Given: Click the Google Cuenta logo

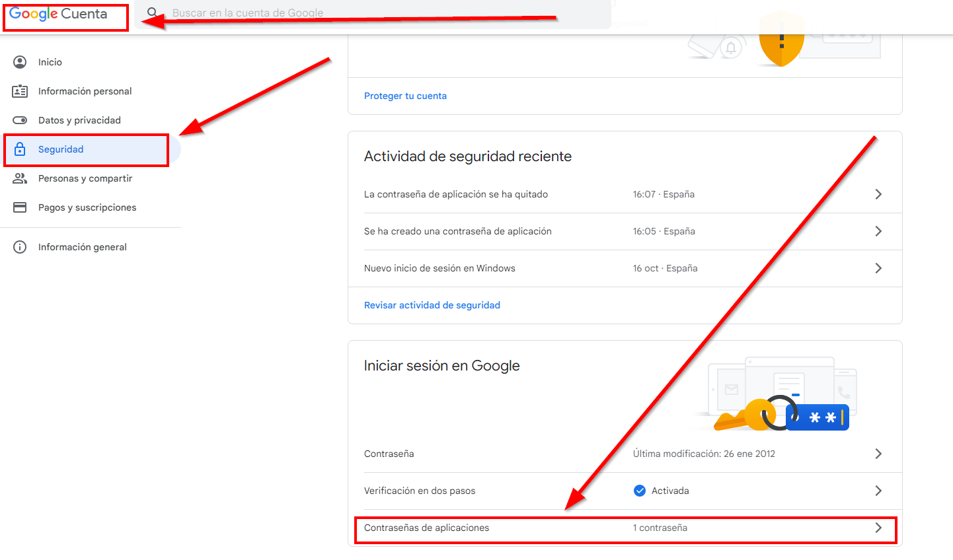Looking at the screenshot, I should click(58, 14).
